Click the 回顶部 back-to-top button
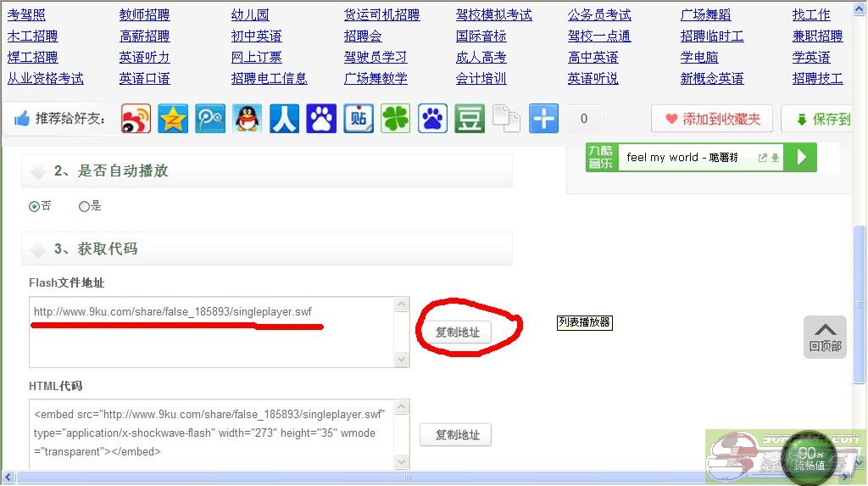The image size is (868, 486). (825, 337)
